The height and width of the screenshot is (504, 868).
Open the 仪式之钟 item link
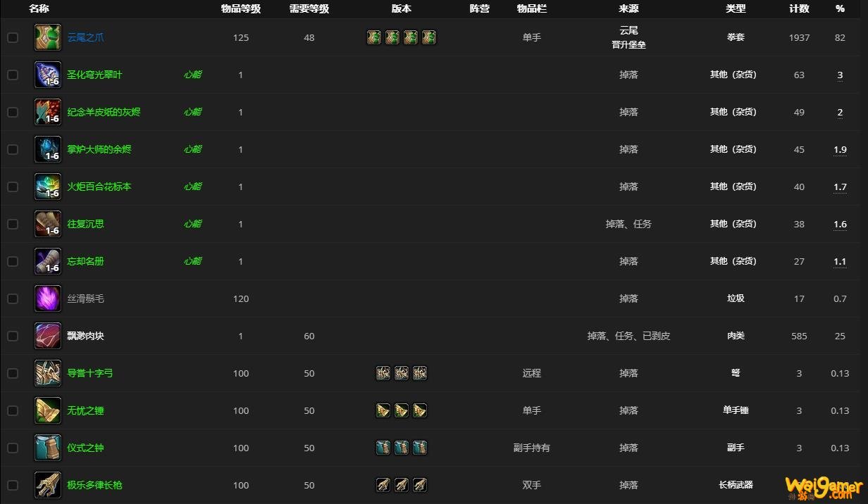(85, 448)
